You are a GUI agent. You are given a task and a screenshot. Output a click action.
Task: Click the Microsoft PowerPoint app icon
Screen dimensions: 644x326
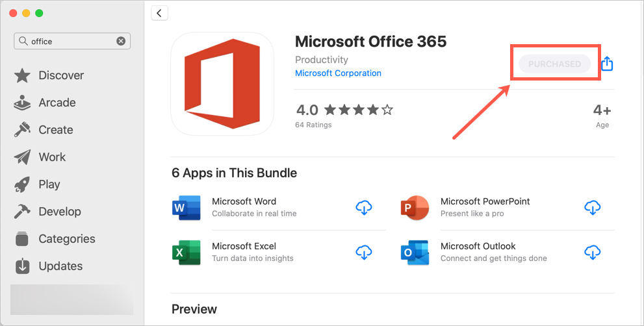[415, 208]
